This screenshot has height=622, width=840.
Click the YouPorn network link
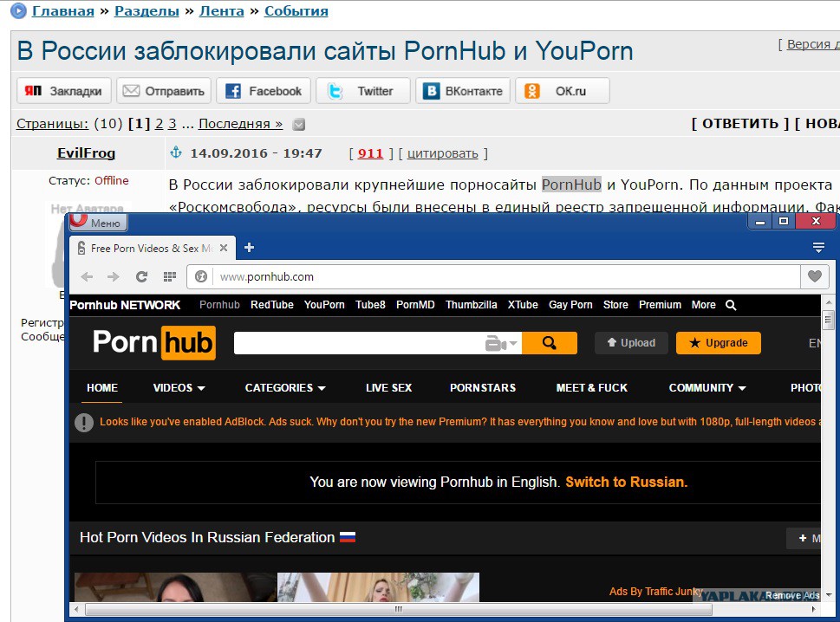point(324,305)
